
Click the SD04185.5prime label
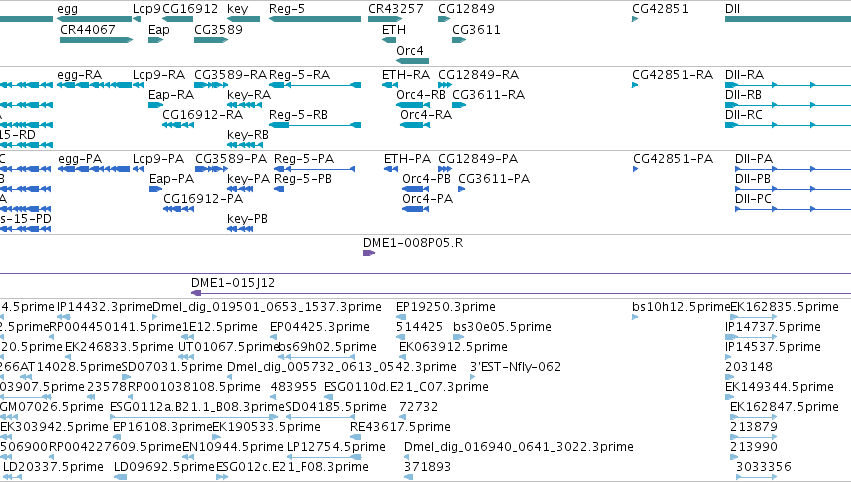coord(336,407)
